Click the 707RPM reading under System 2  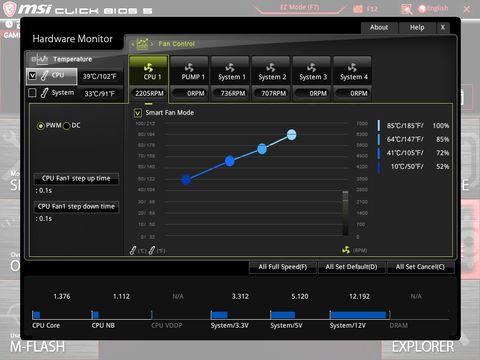click(271, 93)
